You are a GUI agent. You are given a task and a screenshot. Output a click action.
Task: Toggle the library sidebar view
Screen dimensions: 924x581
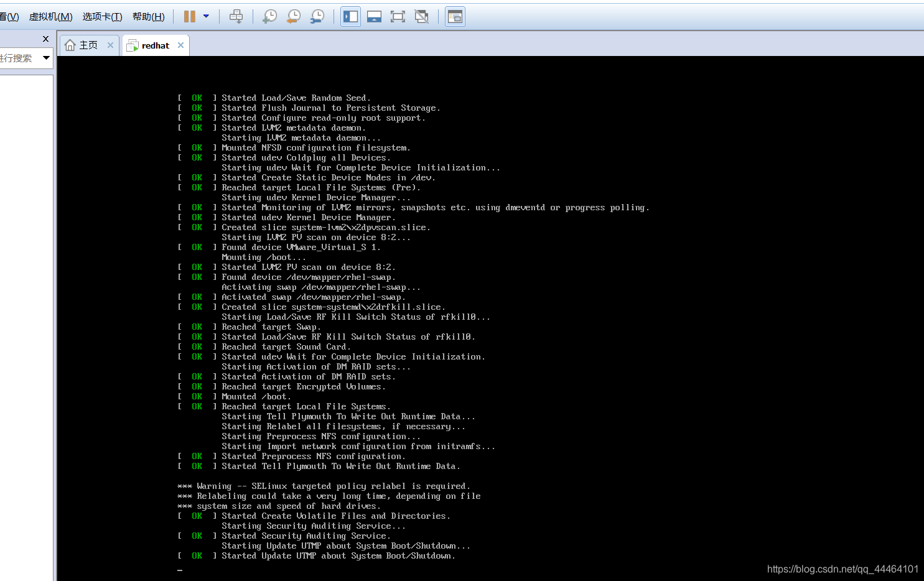pyautogui.click(x=351, y=17)
